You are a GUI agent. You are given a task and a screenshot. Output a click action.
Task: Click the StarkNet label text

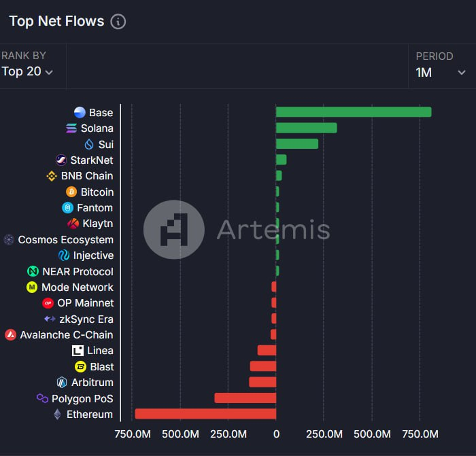pos(92,160)
